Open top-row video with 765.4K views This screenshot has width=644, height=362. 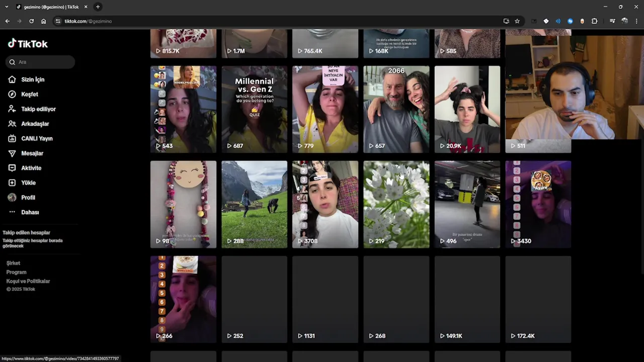[x=325, y=43]
